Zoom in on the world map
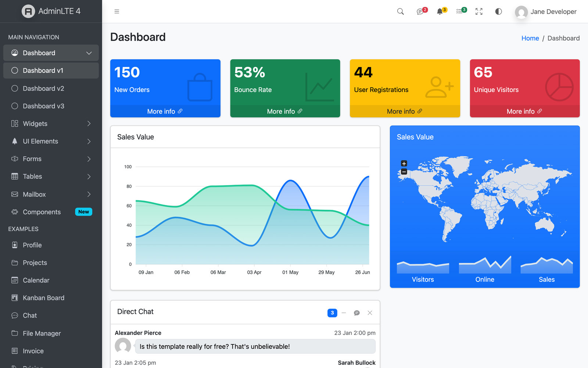 (404, 163)
